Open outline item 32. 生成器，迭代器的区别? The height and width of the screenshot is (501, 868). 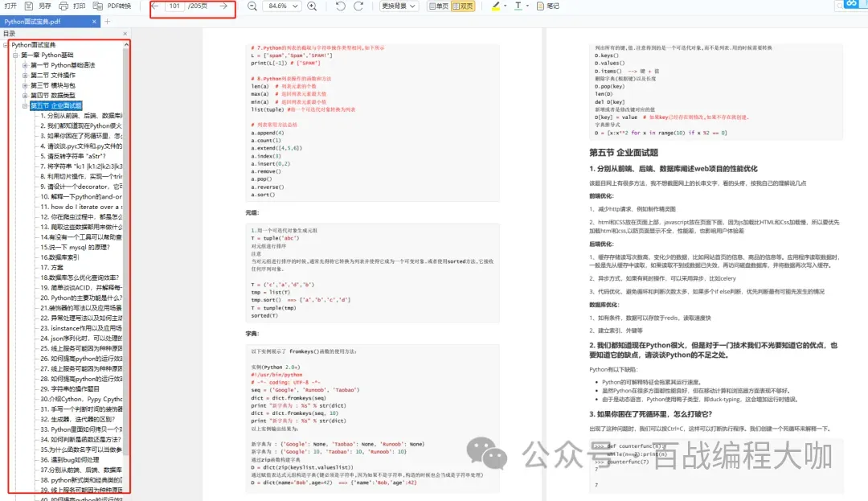click(77, 419)
